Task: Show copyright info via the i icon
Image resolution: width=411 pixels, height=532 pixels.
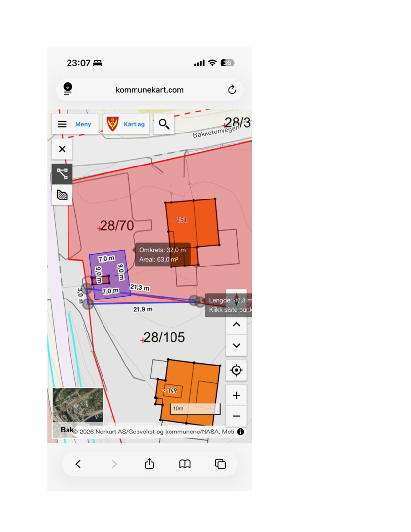Action: [x=240, y=432]
